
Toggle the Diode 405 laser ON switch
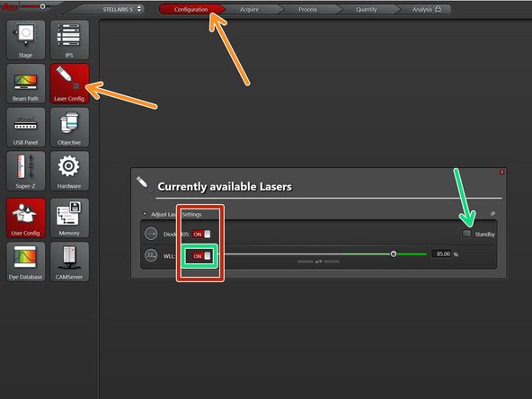(201, 235)
